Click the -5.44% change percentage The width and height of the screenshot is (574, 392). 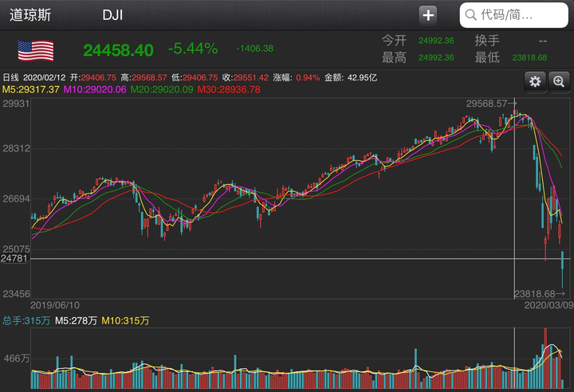coord(193,49)
